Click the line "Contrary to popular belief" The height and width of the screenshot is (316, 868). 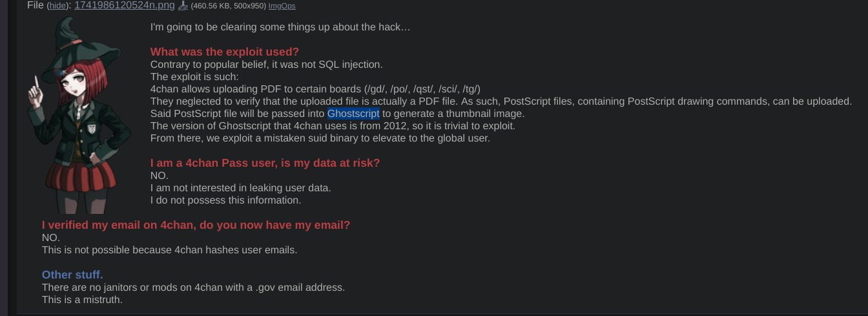pos(266,65)
